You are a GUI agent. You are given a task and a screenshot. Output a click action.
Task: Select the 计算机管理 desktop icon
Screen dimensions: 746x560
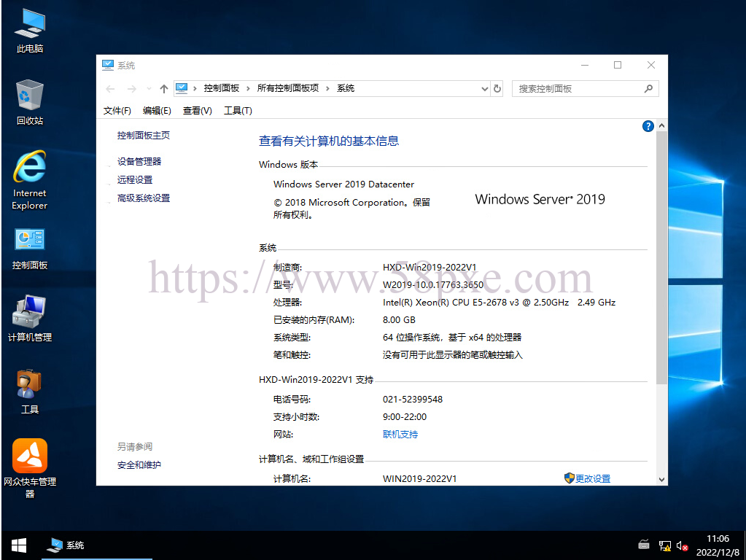(29, 319)
